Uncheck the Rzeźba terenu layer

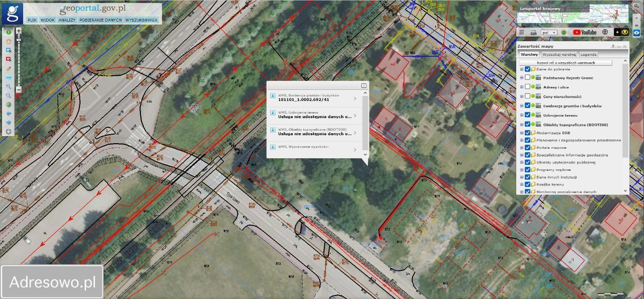(527, 184)
